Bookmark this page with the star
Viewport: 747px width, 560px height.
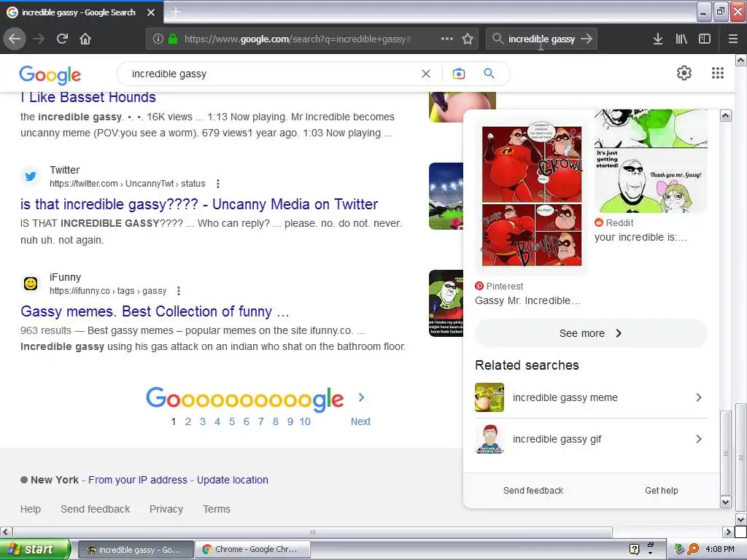click(x=468, y=39)
